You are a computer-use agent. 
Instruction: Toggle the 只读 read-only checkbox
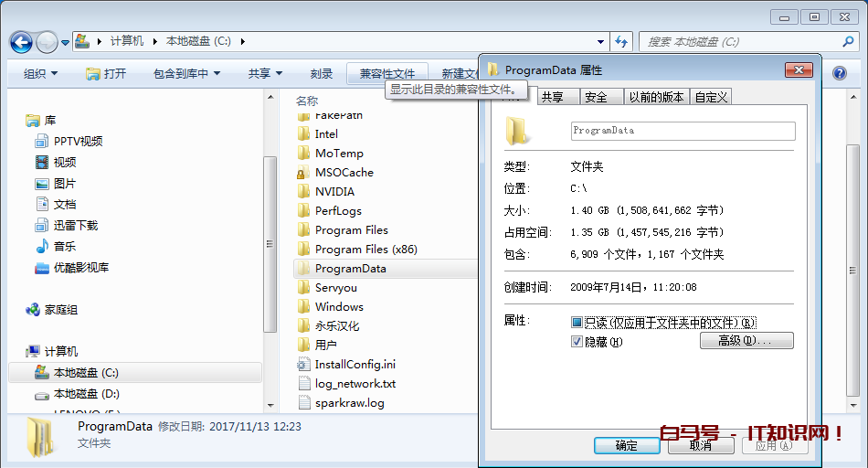577,323
